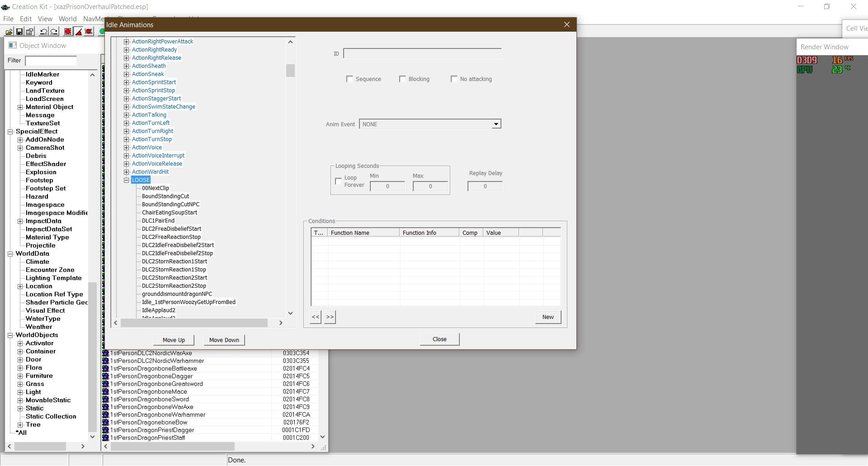This screenshot has width=868, height=466.
Task: Open the File menu
Action: [x=8, y=19]
